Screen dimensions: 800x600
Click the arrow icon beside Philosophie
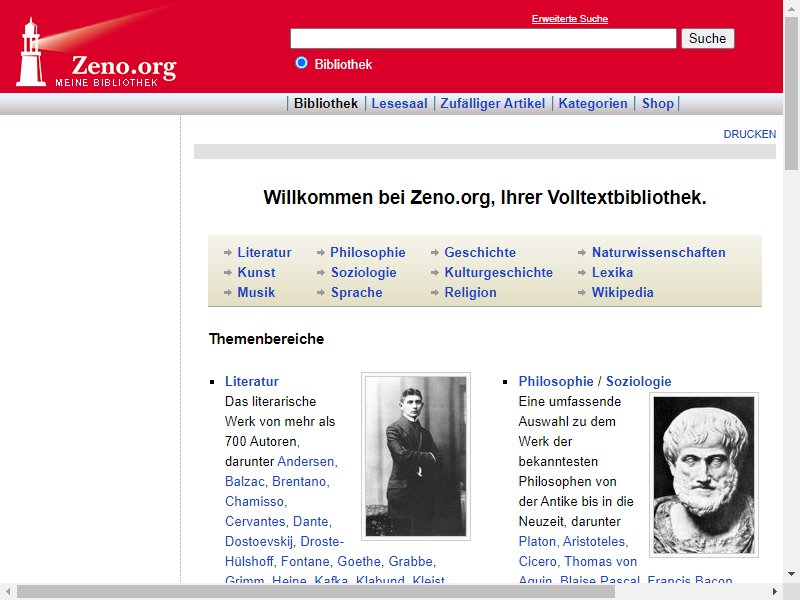click(x=321, y=253)
